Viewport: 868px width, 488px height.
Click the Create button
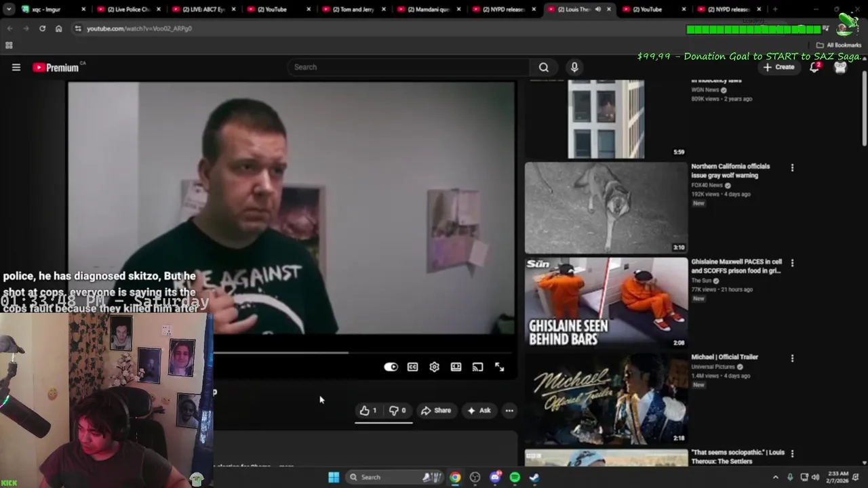[778, 67]
